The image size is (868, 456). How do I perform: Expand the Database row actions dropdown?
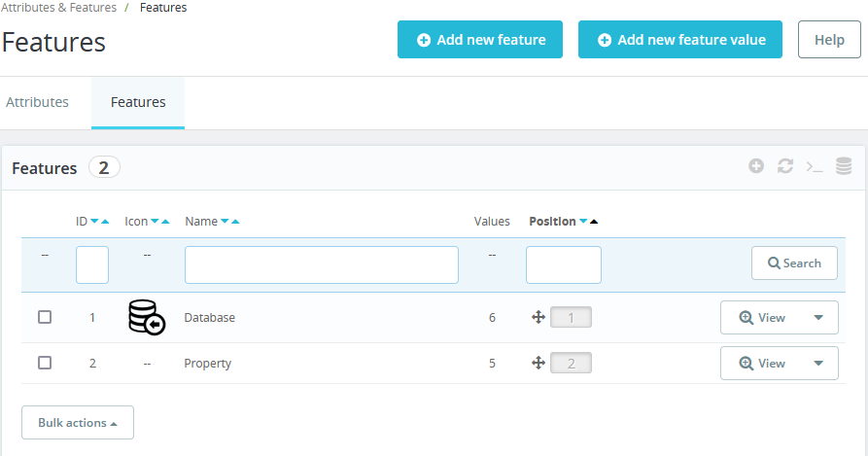coord(818,317)
